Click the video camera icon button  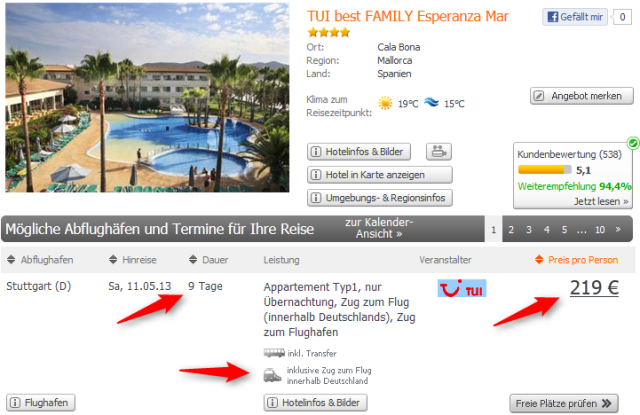(x=439, y=151)
